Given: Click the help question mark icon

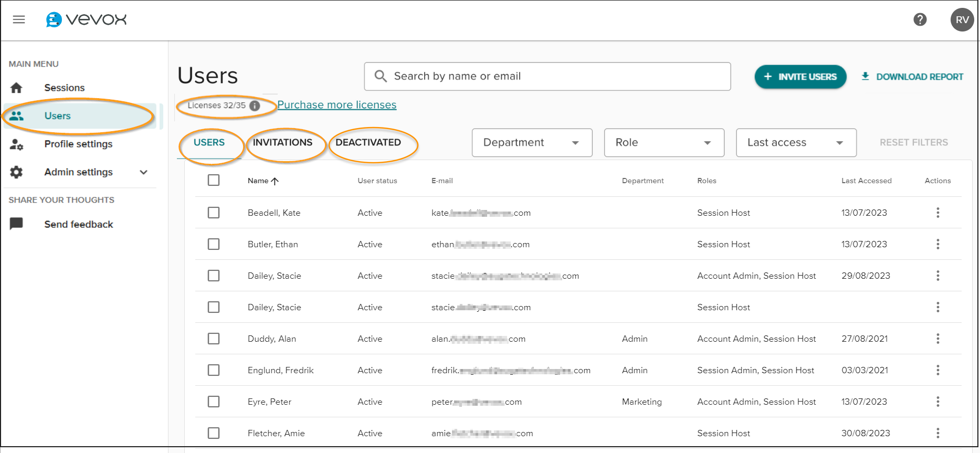Looking at the screenshot, I should pyautogui.click(x=920, y=20).
